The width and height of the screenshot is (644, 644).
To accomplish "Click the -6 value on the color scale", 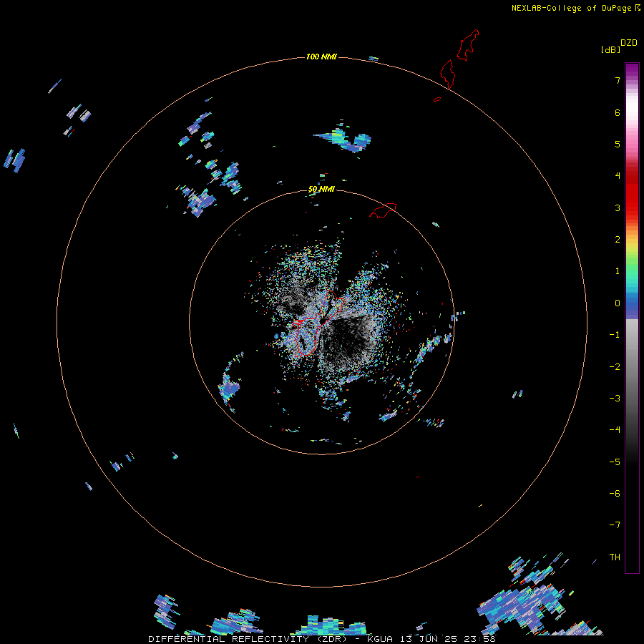I will pyautogui.click(x=615, y=494).
